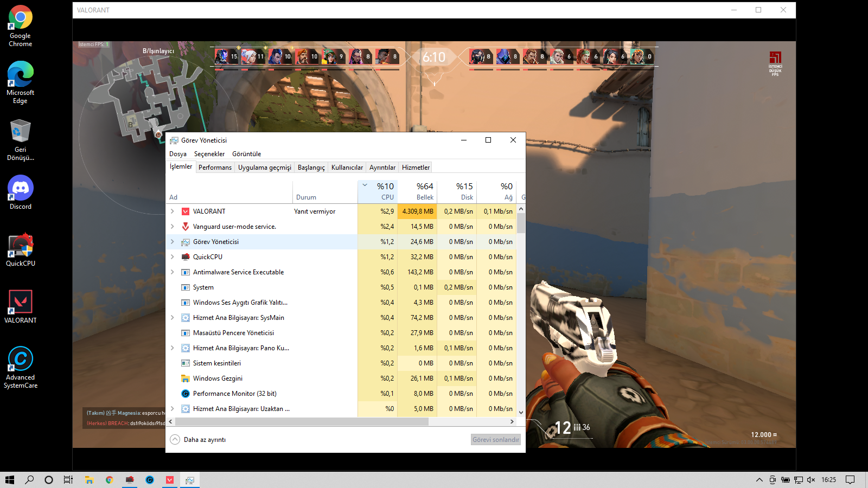Screen dimensions: 868x488
Task: Expand the Görev Yöneticisi process row
Action: coord(173,242)
